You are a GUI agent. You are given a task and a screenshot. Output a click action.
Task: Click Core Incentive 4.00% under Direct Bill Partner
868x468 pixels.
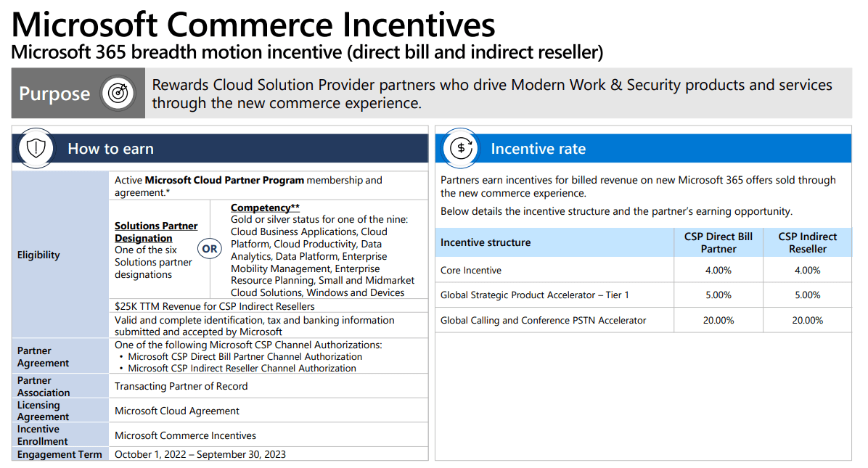coord(718,270)
